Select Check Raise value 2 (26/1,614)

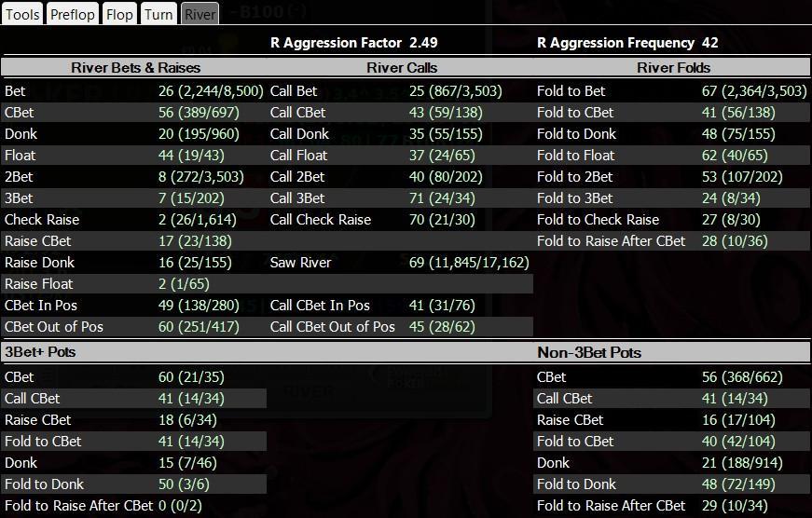pyautogui.click(x=198, y=220)
